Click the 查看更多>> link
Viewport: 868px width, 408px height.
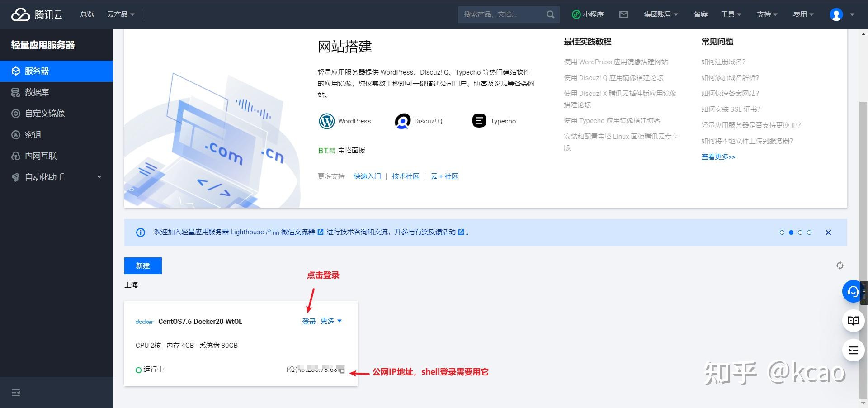point(718,157)
